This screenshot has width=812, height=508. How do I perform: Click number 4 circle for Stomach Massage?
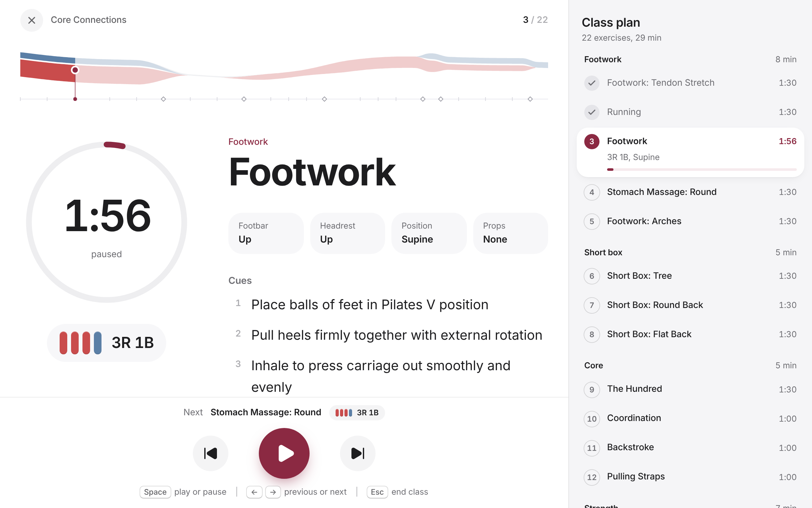click(x=592, y=192)
